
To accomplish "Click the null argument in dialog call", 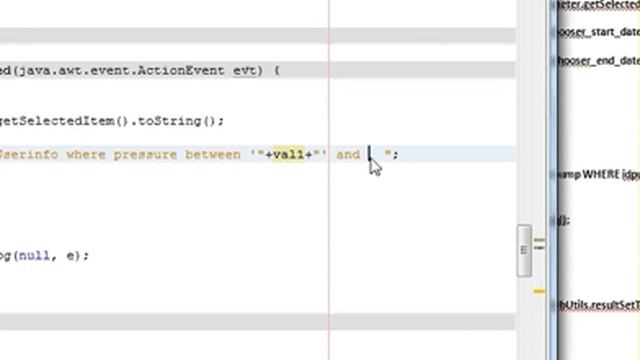I will (35, 256).
